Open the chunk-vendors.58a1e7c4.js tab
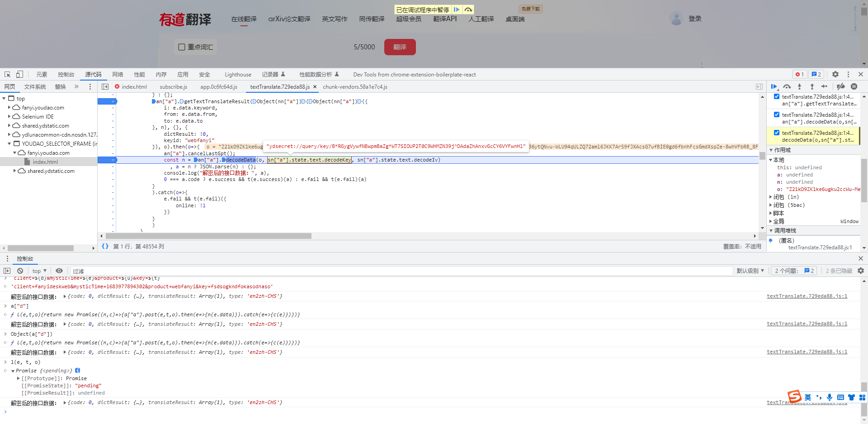Viewport: 868px width, 424px height. click(355, 86)
